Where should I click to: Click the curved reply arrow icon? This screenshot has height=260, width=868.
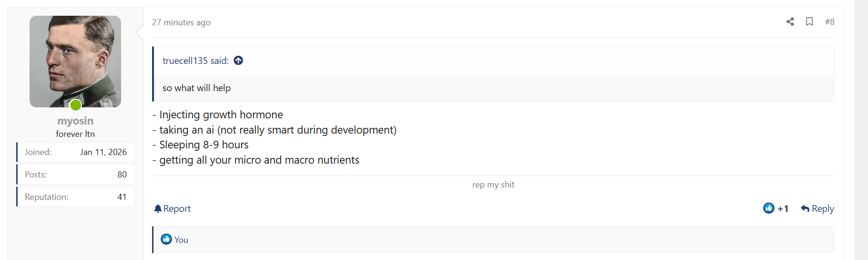[805, 208]
